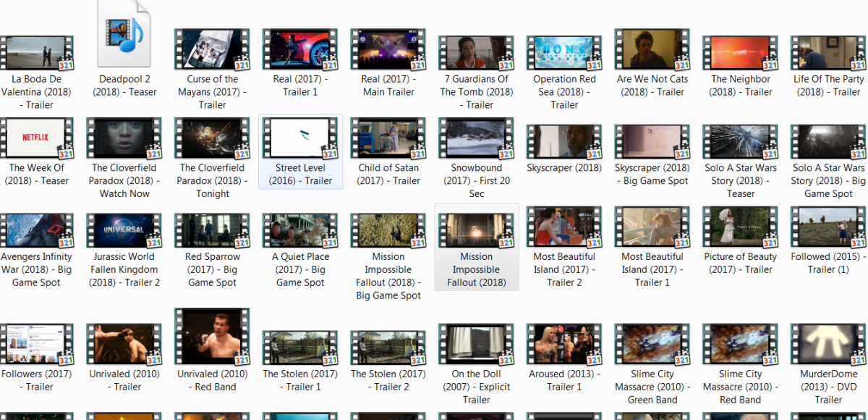Select Solo Star Wars Story Teaser icon
Viewport: 868px width, 420px height.
click(741, 143)
